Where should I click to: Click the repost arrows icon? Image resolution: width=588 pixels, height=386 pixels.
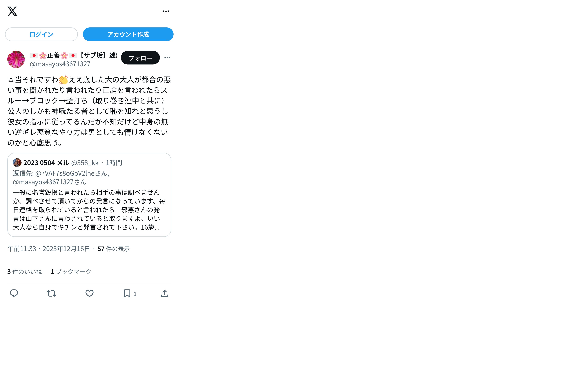tap(51, 293)
